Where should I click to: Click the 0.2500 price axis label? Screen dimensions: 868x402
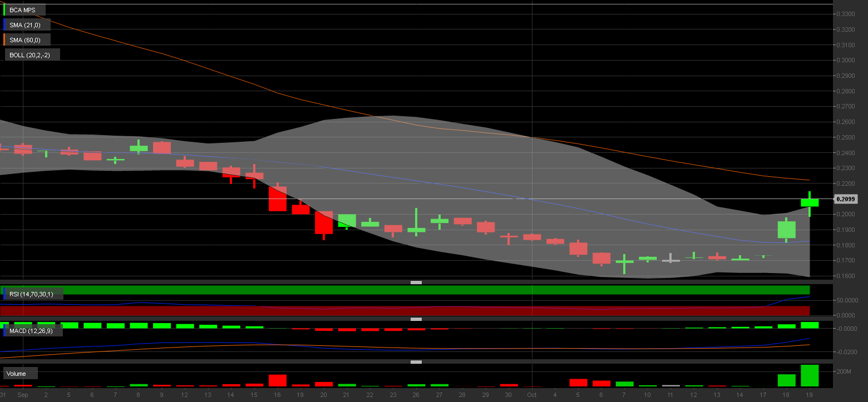pos(846,137)
